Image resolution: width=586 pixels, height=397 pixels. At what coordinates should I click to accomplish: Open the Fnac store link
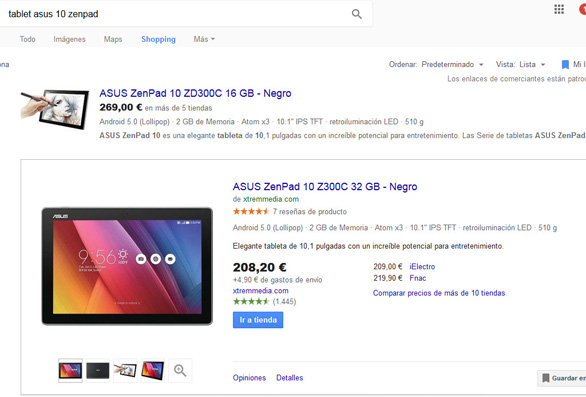click(x=417, y=278)
